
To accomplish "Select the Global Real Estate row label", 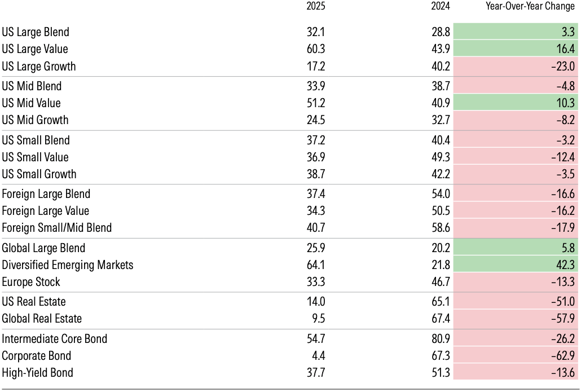I will coord(42,319).
